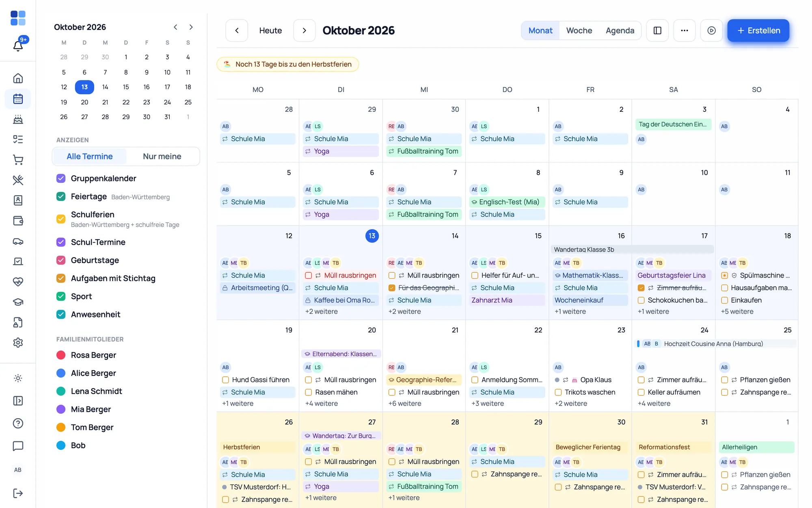The image size is (812, 508).
Task: Open settings gear icon in sidebar
Action: 18,343
